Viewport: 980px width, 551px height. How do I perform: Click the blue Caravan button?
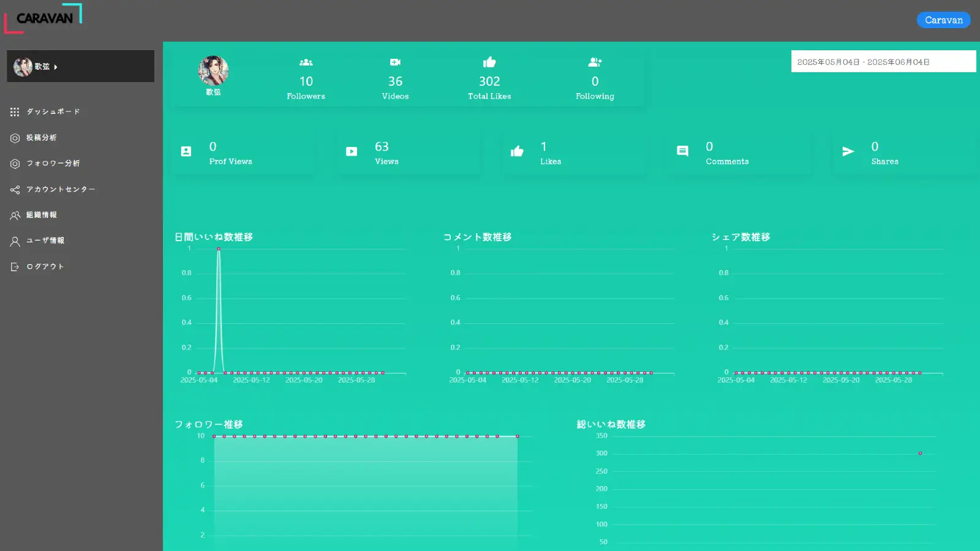point(943,20)
